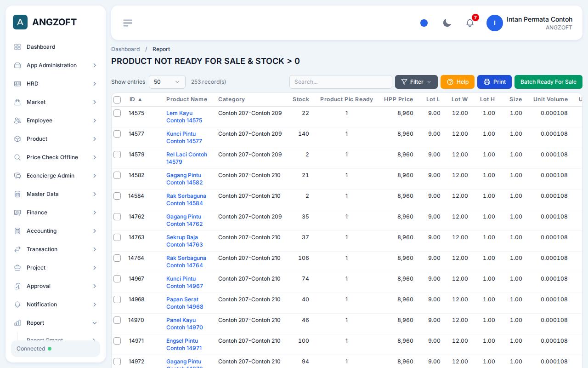Click the Market bag icon

[17, 102]
